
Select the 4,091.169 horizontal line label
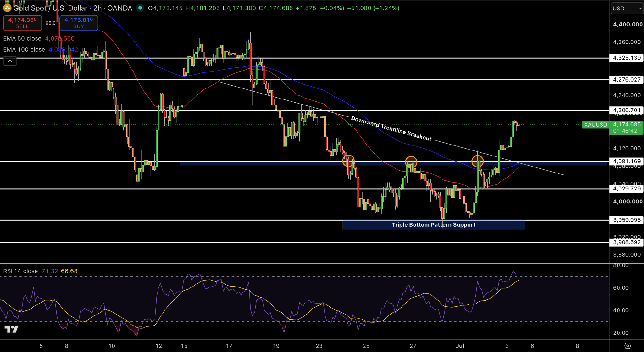point(627,161)
